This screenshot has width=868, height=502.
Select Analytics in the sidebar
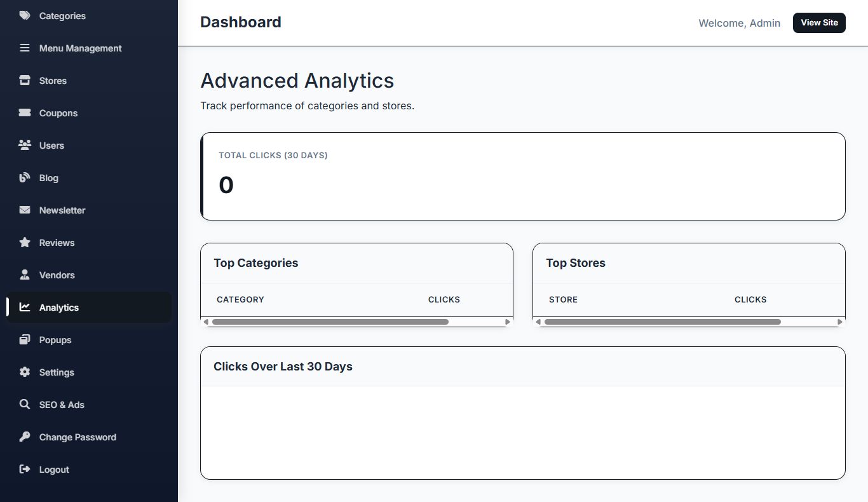click(x=58, y=308)
